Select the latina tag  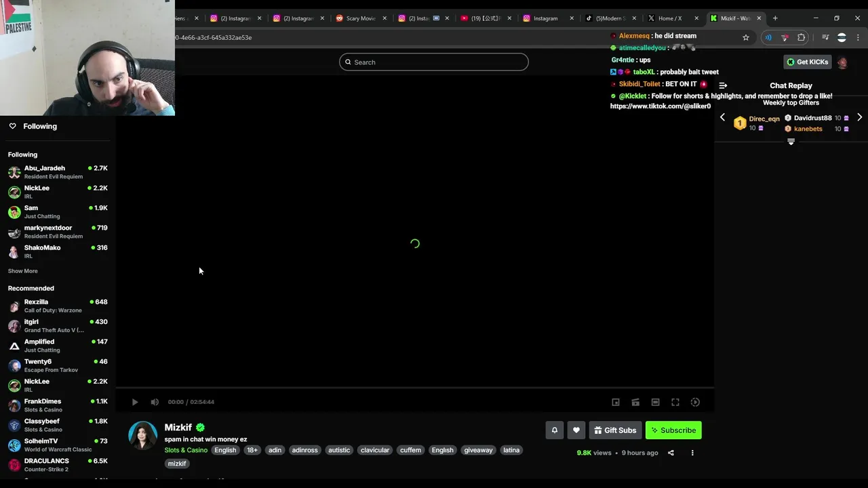pos(511,450)
